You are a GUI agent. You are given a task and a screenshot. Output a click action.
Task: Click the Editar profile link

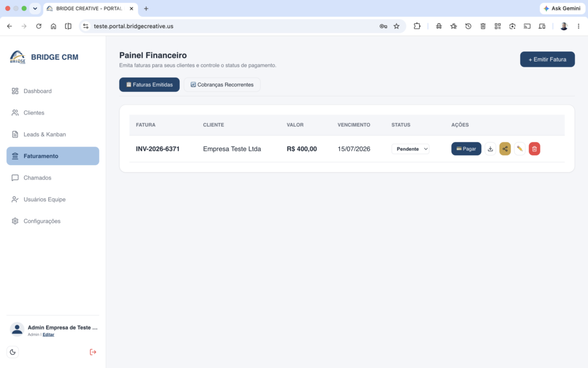(x=48, y=335)
